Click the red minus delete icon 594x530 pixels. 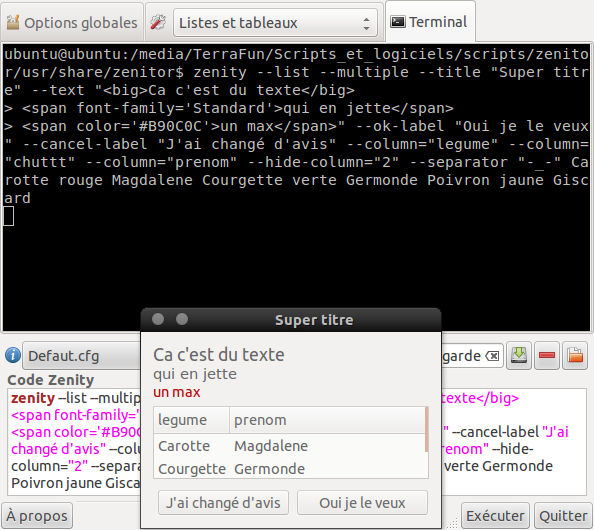click(547, 356)
